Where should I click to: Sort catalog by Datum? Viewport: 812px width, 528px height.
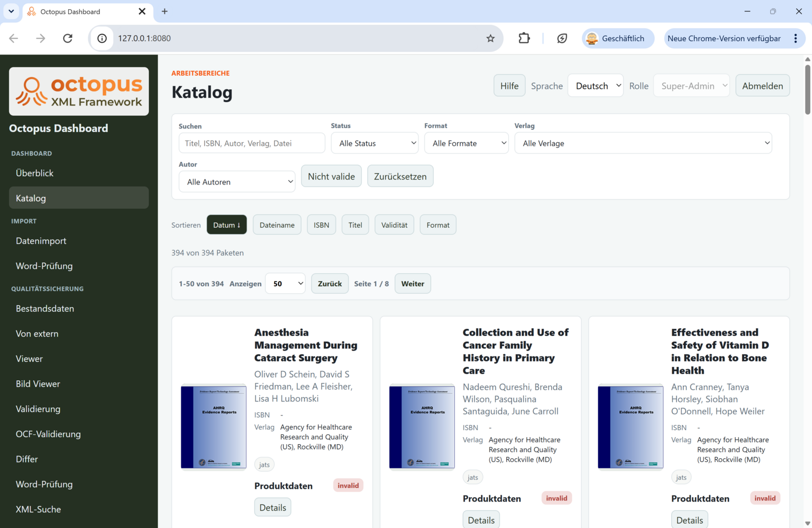coord(227,225)
